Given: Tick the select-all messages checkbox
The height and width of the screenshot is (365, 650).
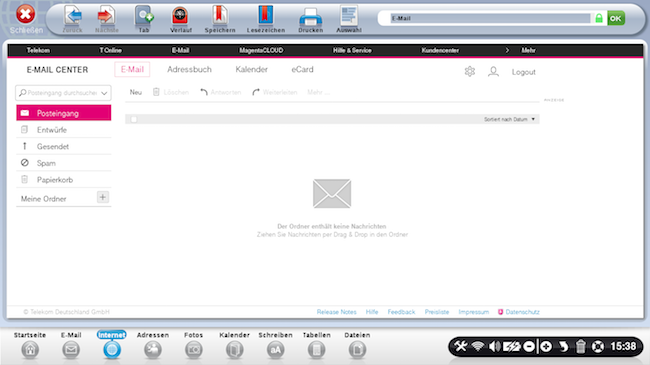Looking at the screenshot, I should [x=133, y=119].
